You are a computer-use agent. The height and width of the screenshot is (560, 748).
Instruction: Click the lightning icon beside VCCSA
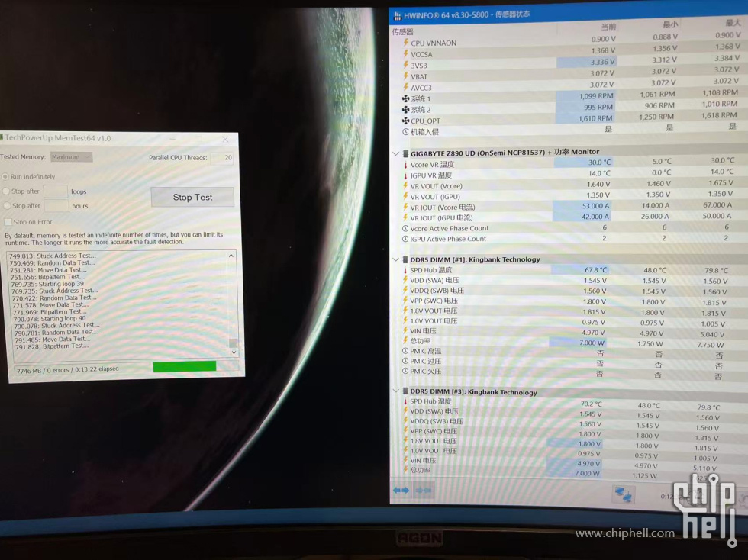point(405,54)
